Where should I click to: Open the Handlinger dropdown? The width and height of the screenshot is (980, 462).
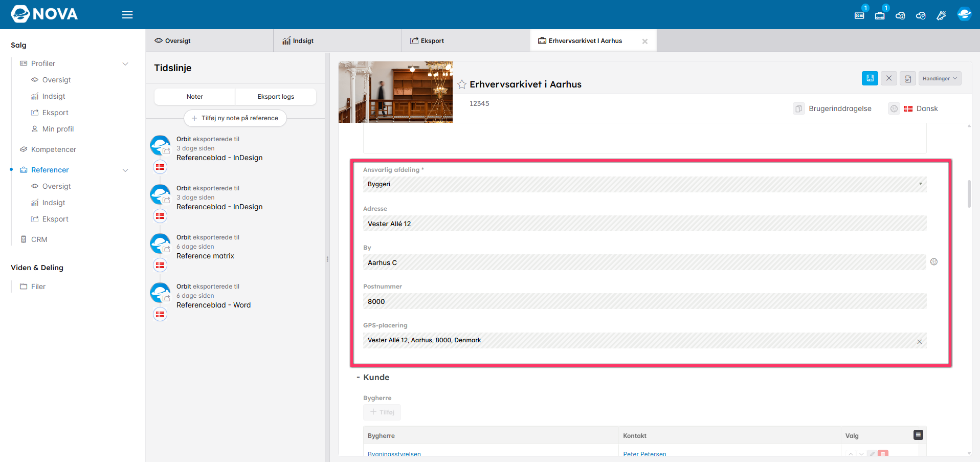click(x=940, y=78)
